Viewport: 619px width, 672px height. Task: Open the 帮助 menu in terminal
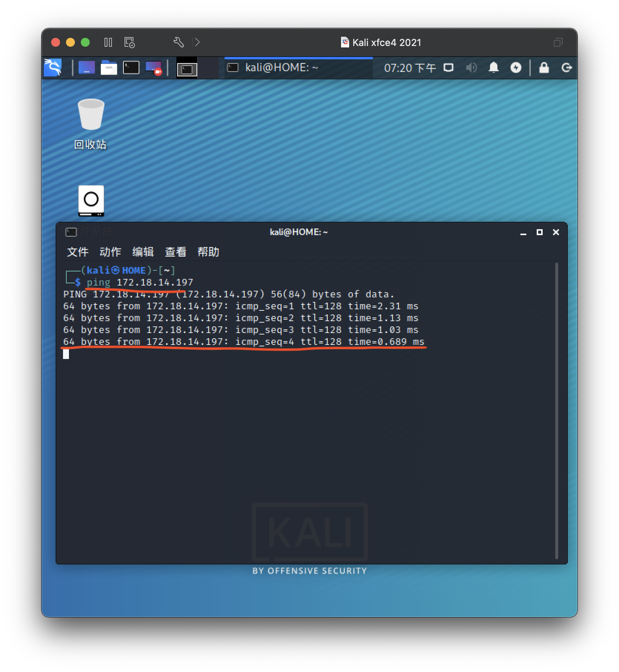tap(208, 252)
